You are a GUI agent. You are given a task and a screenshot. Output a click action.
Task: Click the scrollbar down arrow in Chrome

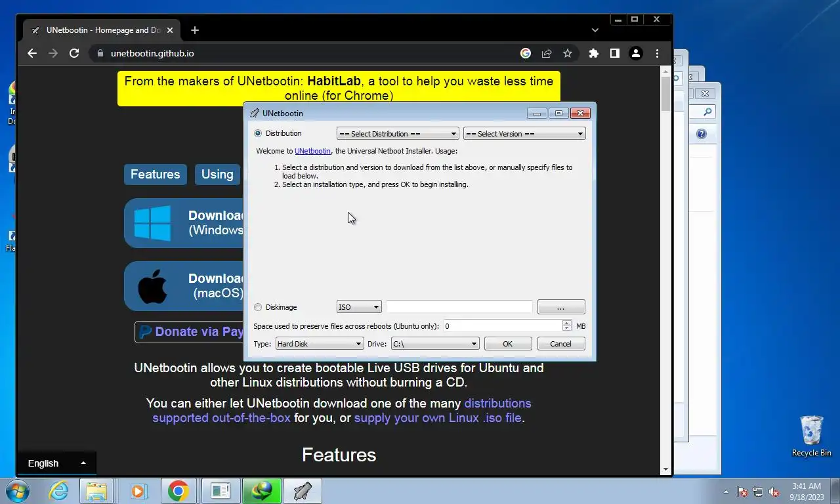point(665,469)
